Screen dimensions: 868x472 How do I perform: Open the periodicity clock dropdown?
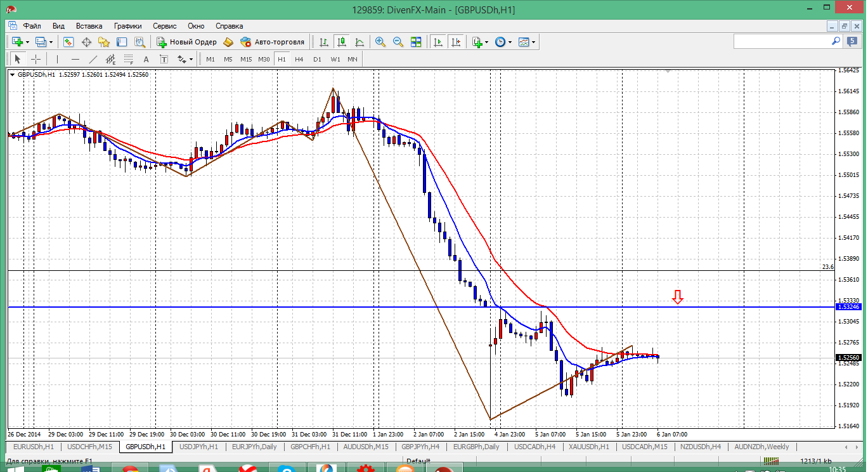point(510,43)
